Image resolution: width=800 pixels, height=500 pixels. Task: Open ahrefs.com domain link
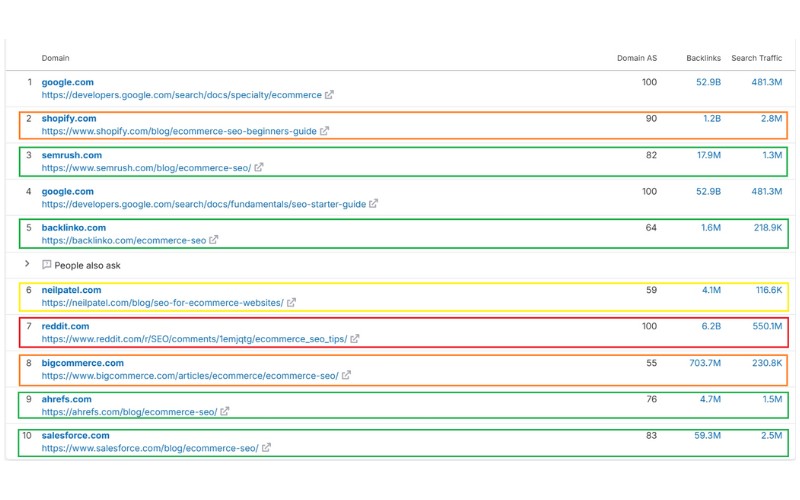(x=66, y=399)
